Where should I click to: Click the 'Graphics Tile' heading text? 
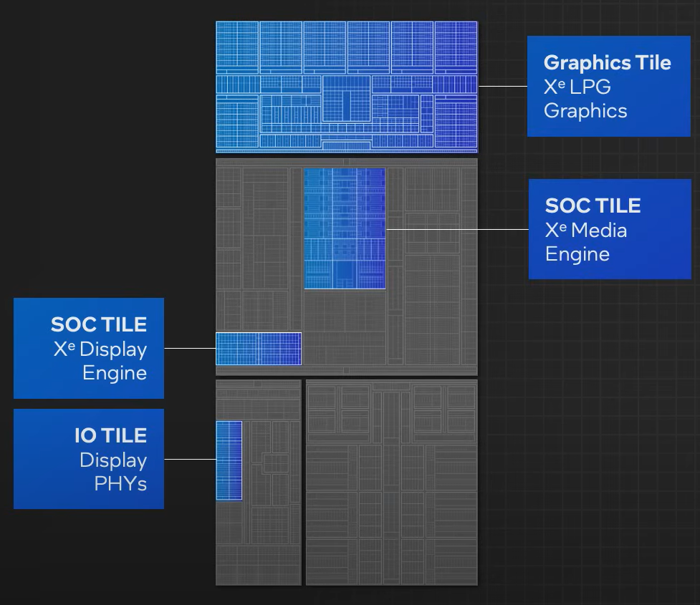[x=607, y=62]
